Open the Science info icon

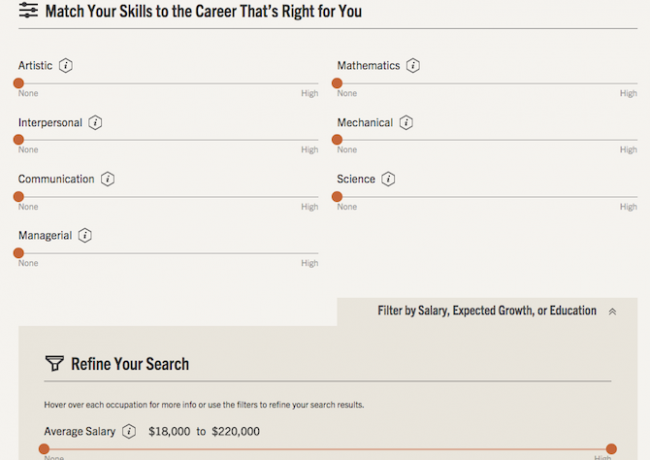pos(388,179)
